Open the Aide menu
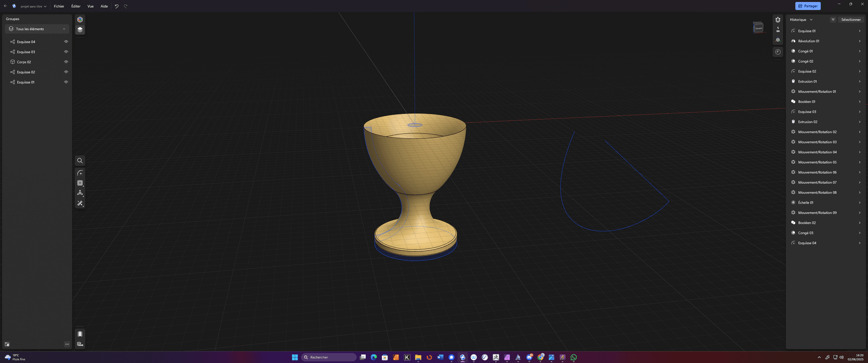Screen dimensions: 868x363 coord(104,6)
